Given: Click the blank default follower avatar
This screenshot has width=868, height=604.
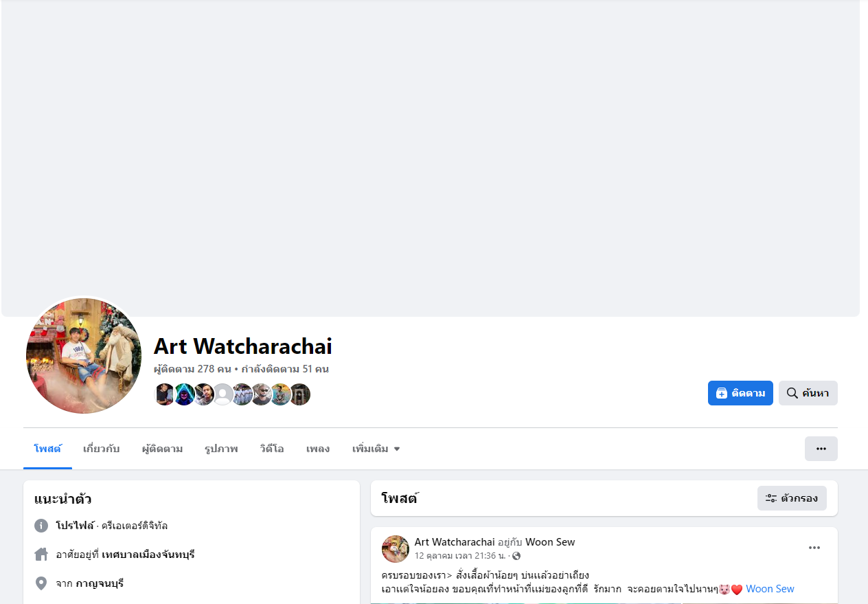Looking at the screenshot, I should click(222, 394).
